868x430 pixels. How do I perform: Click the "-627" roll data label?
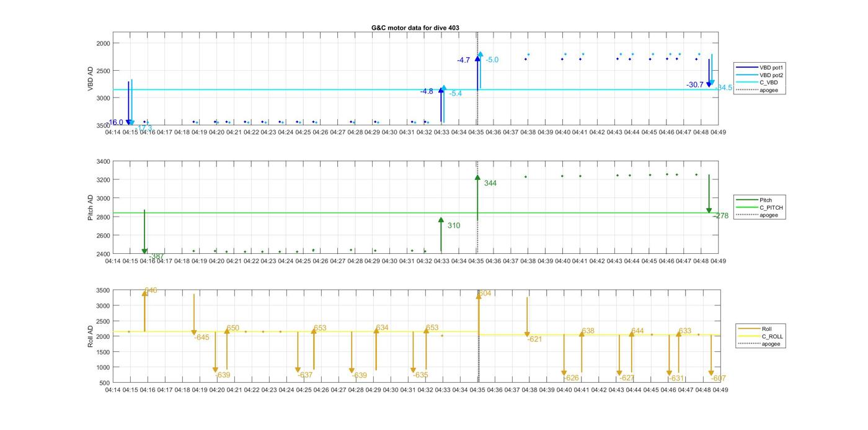coord(627,378)
